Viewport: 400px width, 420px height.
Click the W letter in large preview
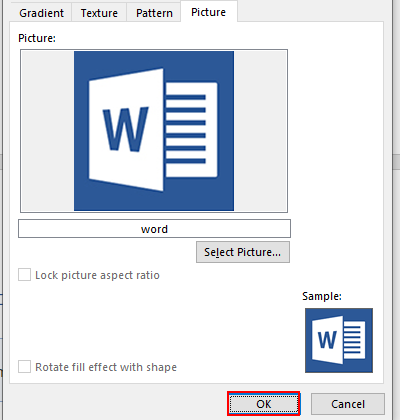point(126,129)
